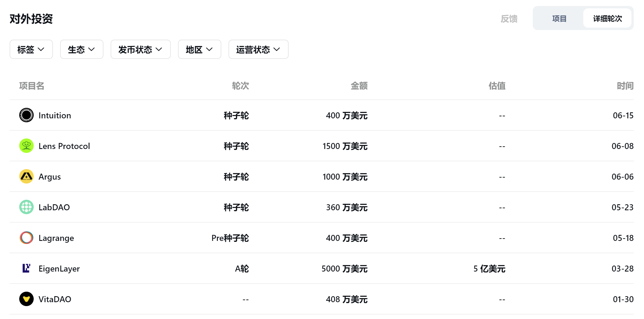Switch to the 详细轮次 tab

607,19
